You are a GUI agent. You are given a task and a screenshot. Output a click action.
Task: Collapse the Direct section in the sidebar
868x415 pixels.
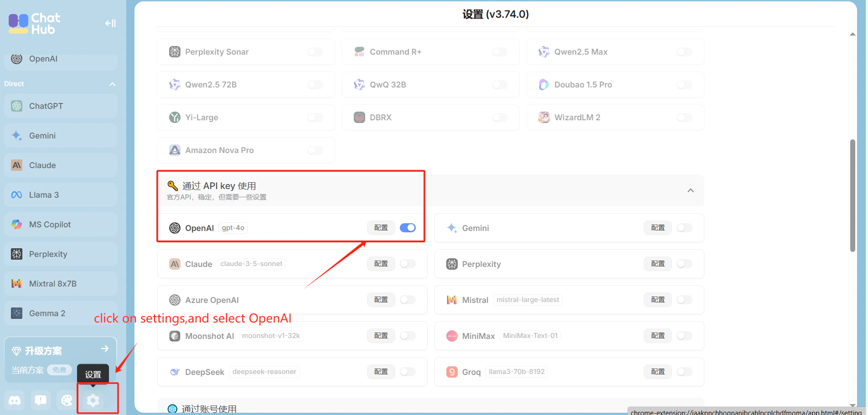[x=113, y=84]
